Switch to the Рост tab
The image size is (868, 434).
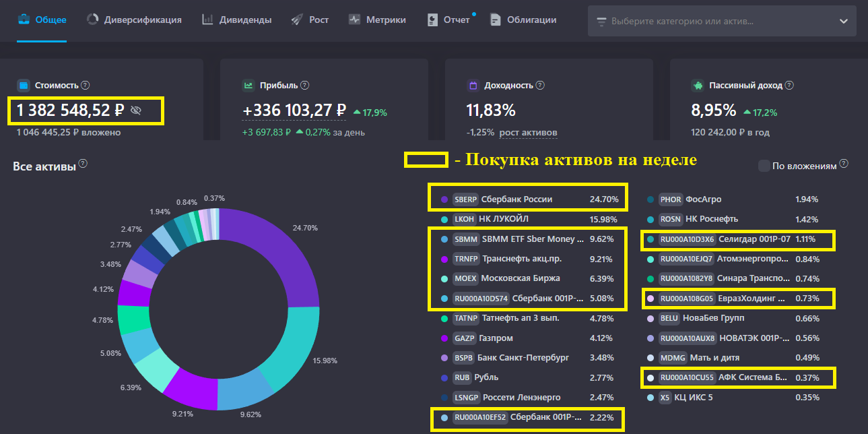click(310, 20)
